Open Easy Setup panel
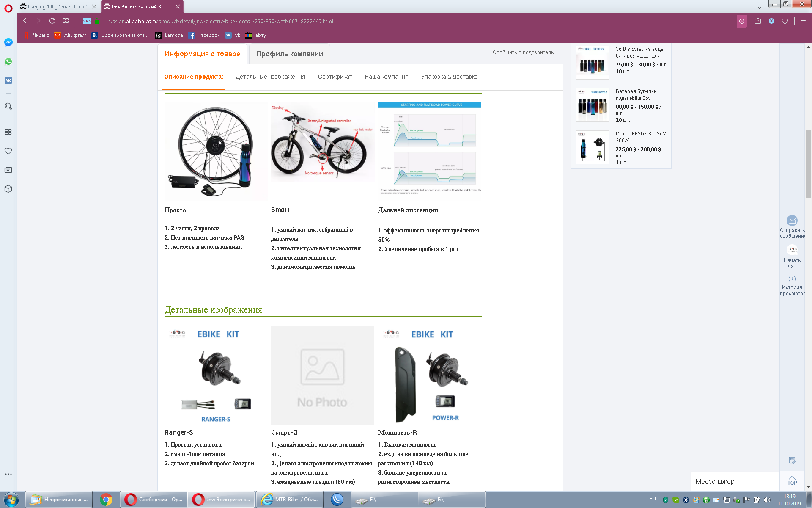The height and width of the screenshot is (508, 812). 803,21
